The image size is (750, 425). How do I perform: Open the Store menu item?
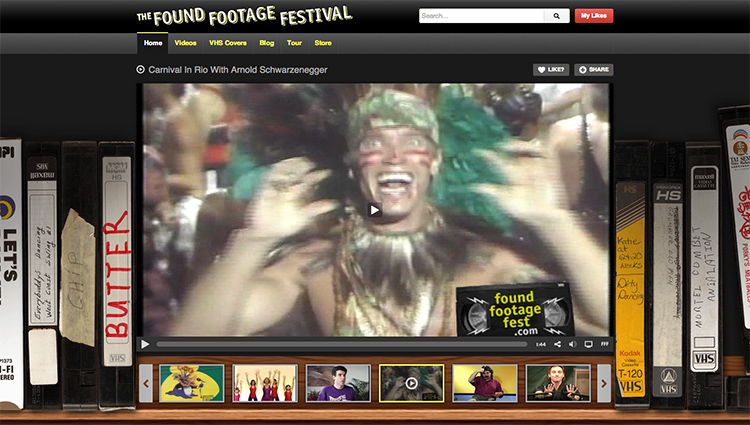click(x=323, y=43)
